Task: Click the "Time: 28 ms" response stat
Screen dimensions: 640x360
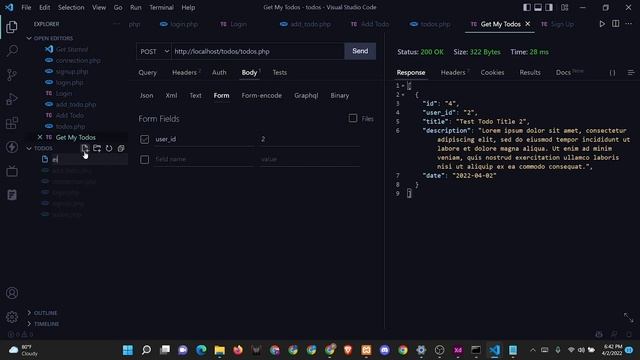Action: click(x=529, y=52)
